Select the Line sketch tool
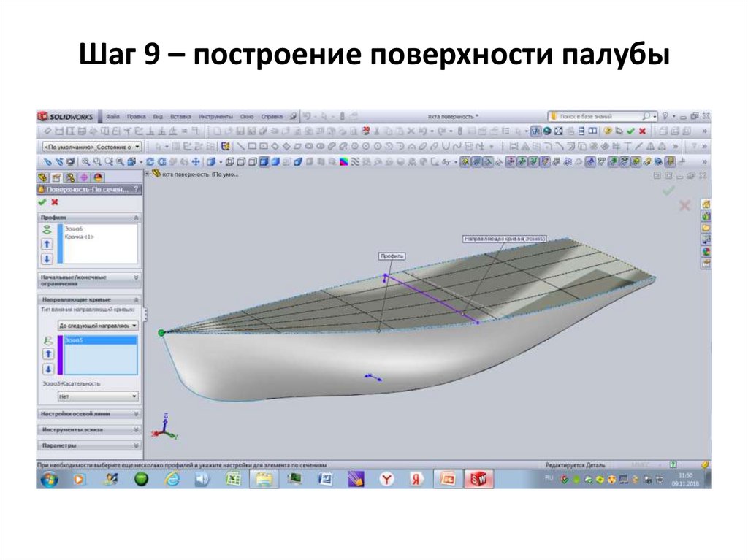This screenshot has width=748, height=560. [x=241, y=147]
